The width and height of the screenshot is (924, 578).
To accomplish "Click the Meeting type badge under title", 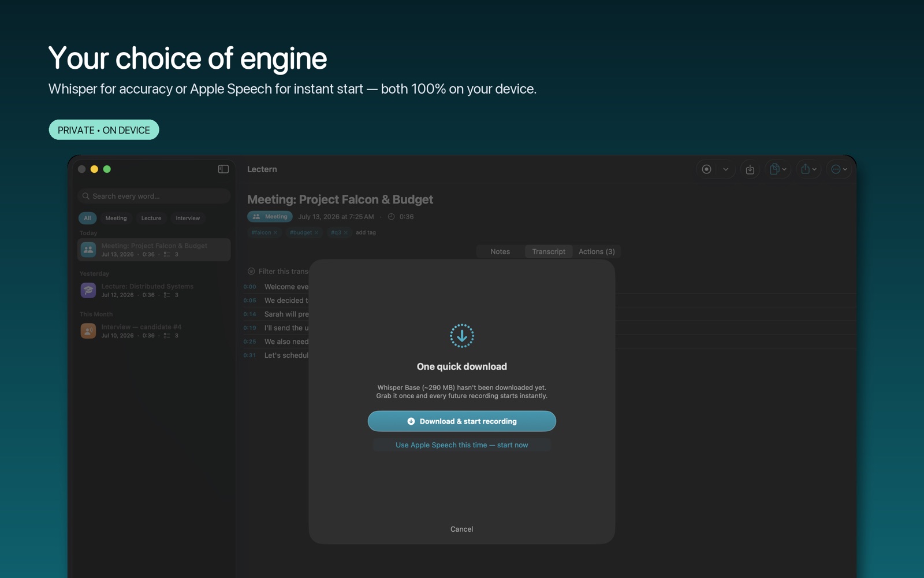I will [270, 217].
